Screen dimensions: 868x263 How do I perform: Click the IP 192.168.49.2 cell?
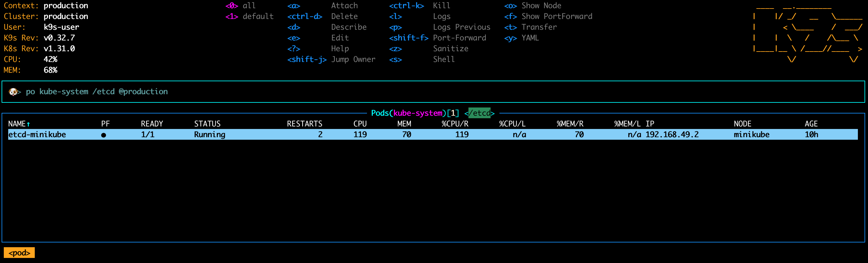(672, 135)
